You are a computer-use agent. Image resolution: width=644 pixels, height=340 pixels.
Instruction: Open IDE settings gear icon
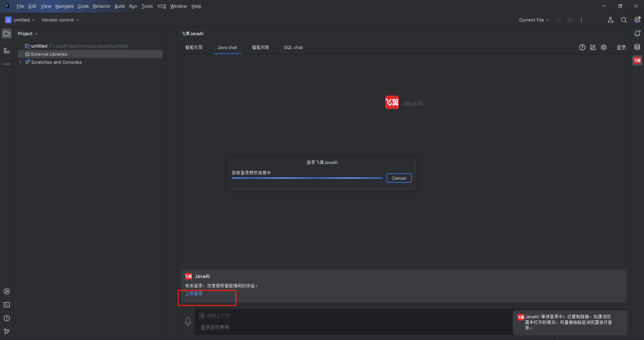click(637, 20)
